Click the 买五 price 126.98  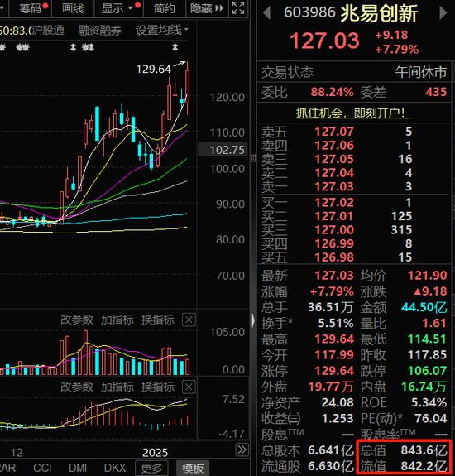334,257
